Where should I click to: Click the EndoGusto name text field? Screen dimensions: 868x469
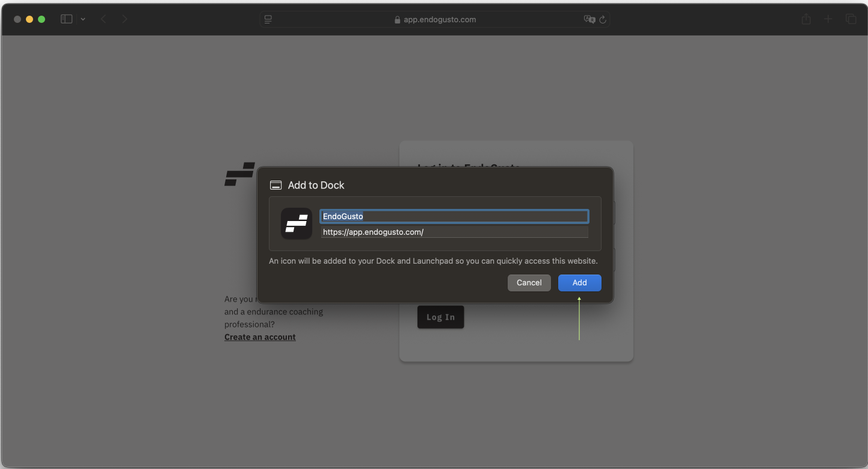coord(454,216)
